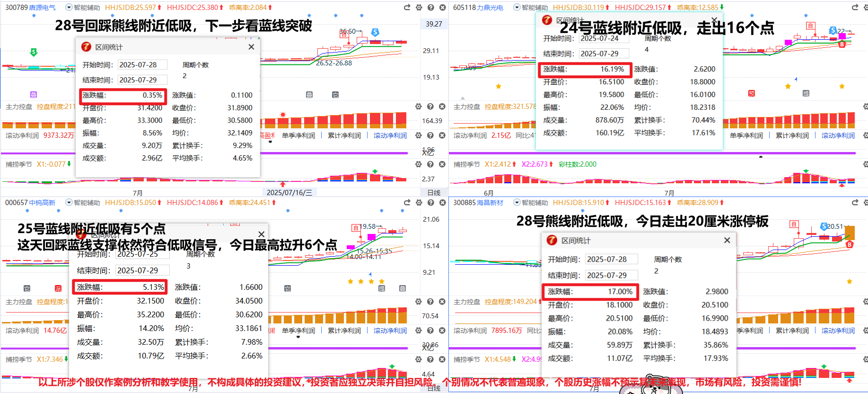Click share arrow icon in 海昌新材 header

(855, 203)
